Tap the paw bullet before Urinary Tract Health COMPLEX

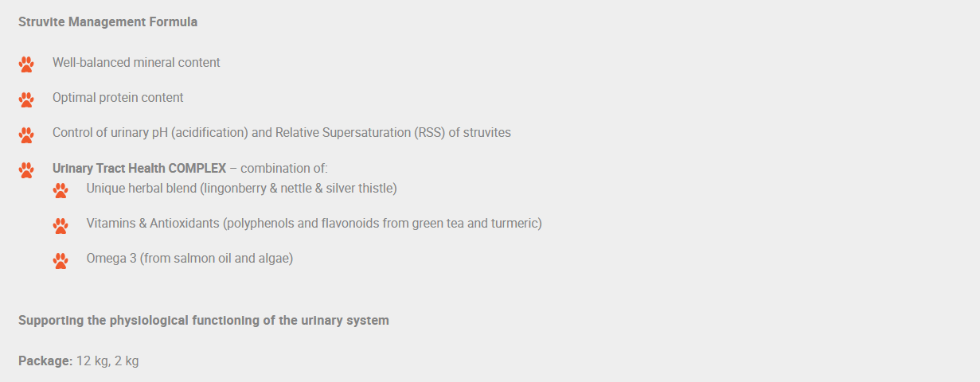(26, 170)
